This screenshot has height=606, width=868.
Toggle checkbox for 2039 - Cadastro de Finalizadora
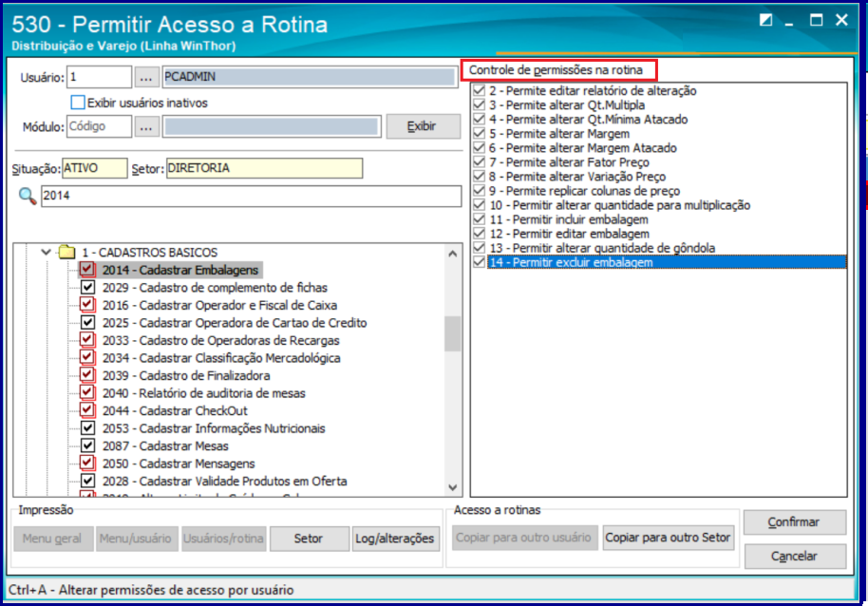click(x=87, y=375)
